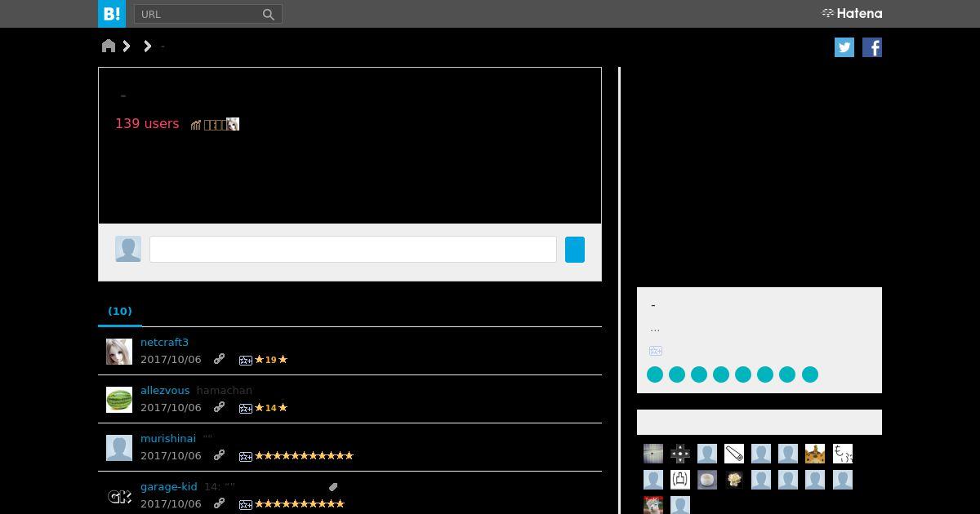Viewport: 980px width, 514px height.
Task: Click the Hatena Bookmark B! logo
Action: point(112,14)
